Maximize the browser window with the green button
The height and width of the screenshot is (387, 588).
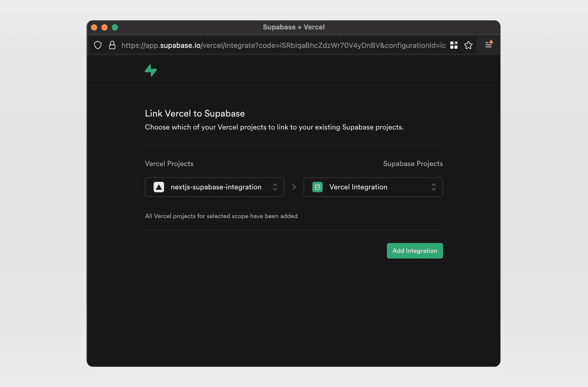point(115,27)
